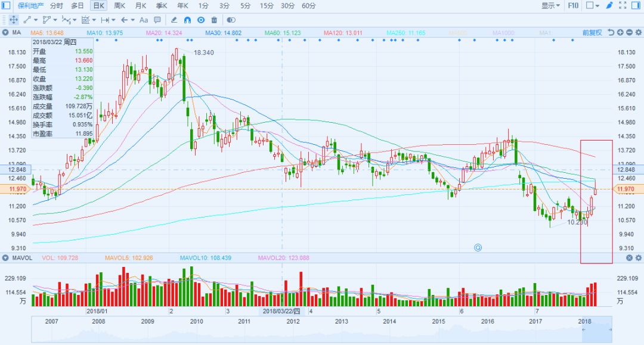This screenshot has height=345, width=644.
Task: Toggle the MA20 line label
Action: (164, 32)
